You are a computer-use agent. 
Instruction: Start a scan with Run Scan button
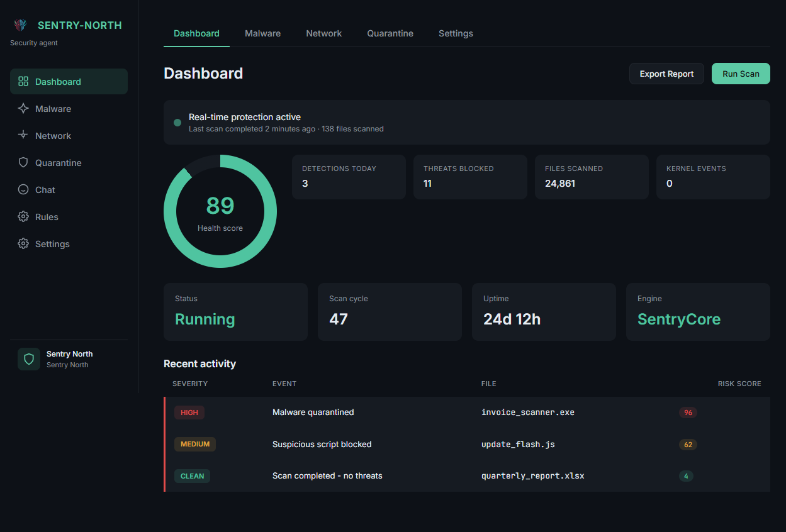coord(741,74)
